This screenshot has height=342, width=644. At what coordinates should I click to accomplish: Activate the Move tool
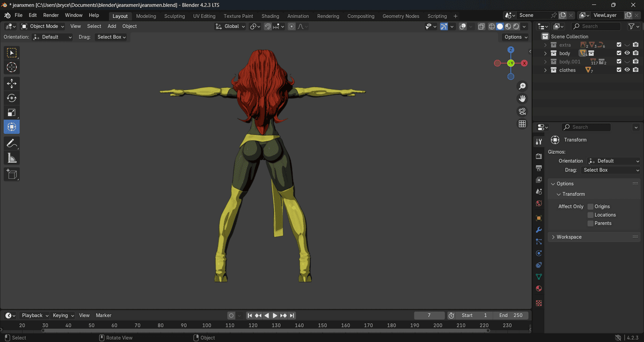coord(11,84)
